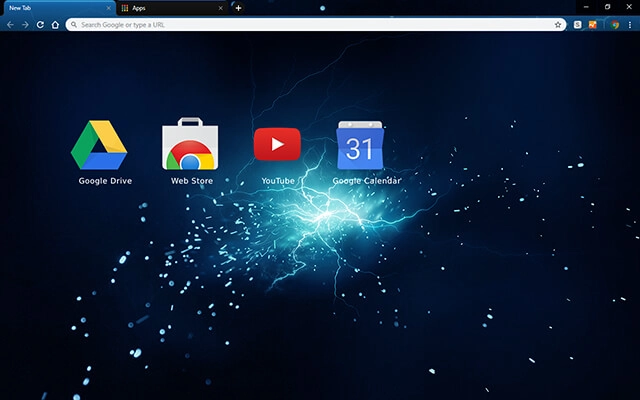Switch to the Apps tab
640x400 pixels.
pos(172,8)
